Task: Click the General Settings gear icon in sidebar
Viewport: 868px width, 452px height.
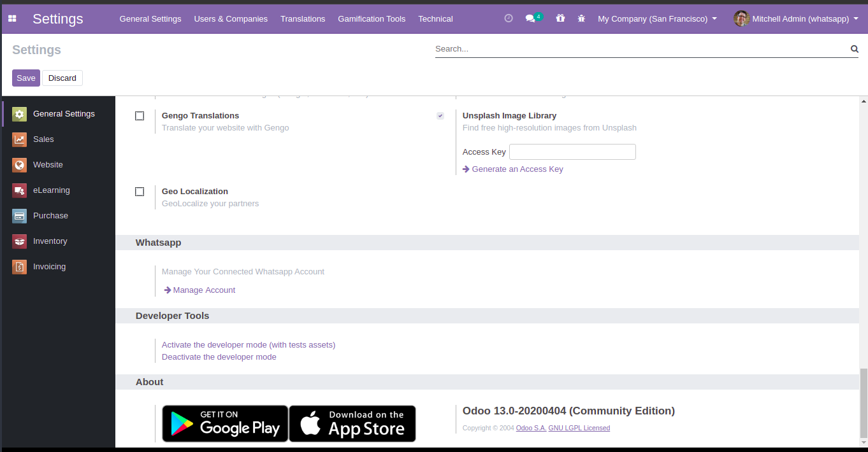Action: (20, 114)
